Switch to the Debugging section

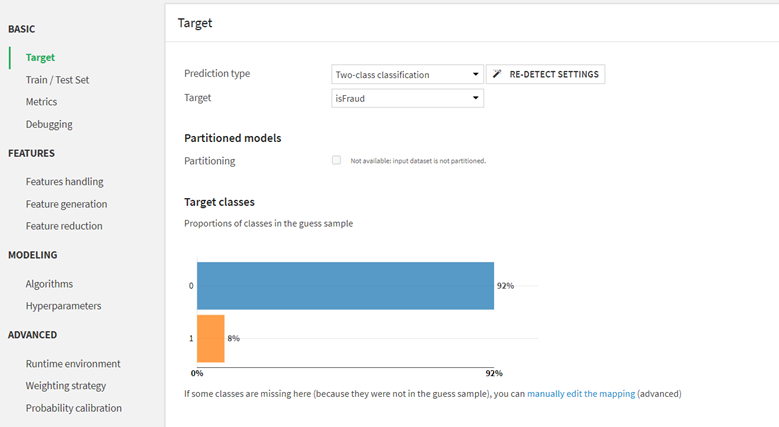[49, 124]
